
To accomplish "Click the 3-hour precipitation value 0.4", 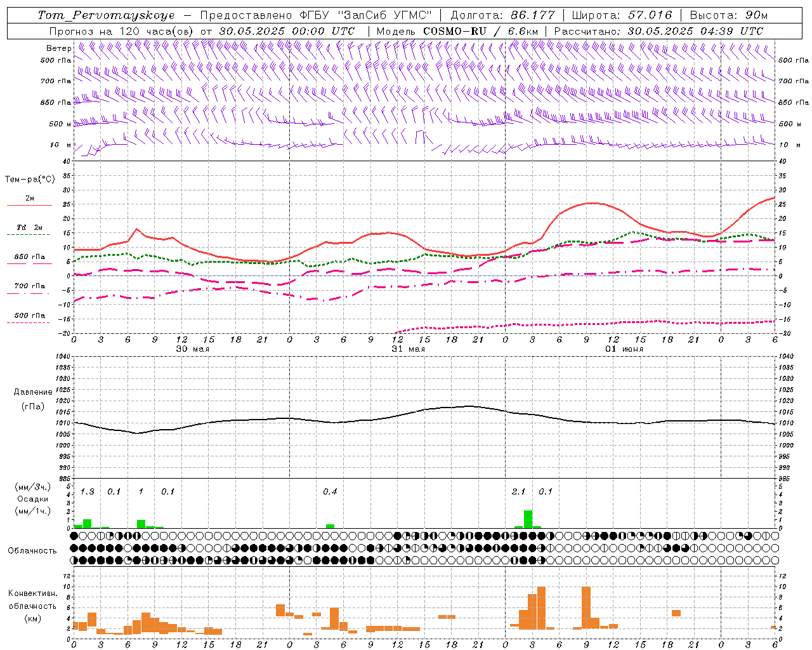I will click(x=330, y=491).
